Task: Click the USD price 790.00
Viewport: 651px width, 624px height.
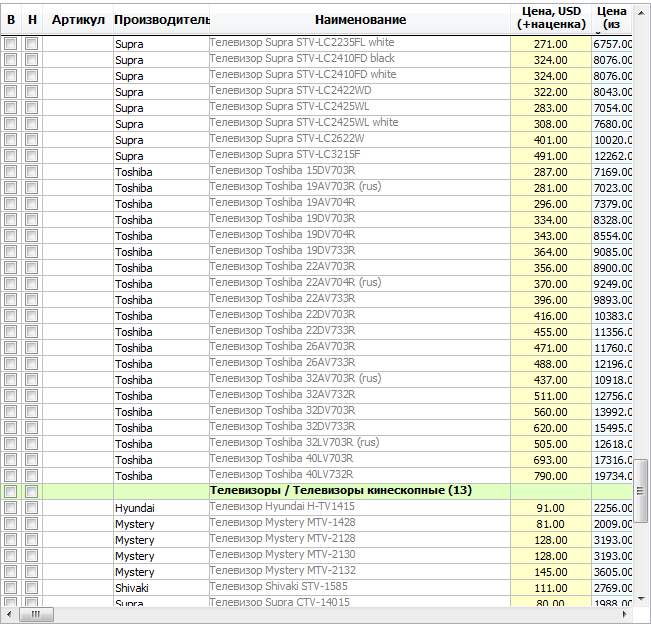Action: tap(551, 476)
